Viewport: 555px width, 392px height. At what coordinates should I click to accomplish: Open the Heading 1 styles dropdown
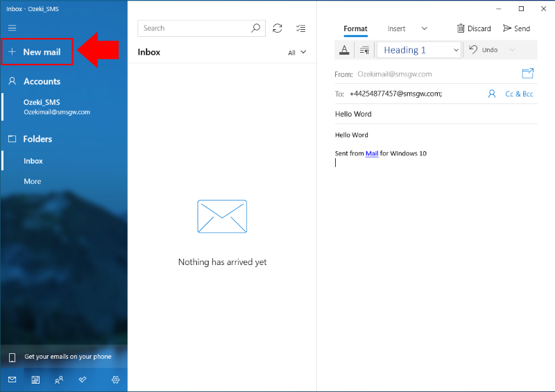click(419, 50)
